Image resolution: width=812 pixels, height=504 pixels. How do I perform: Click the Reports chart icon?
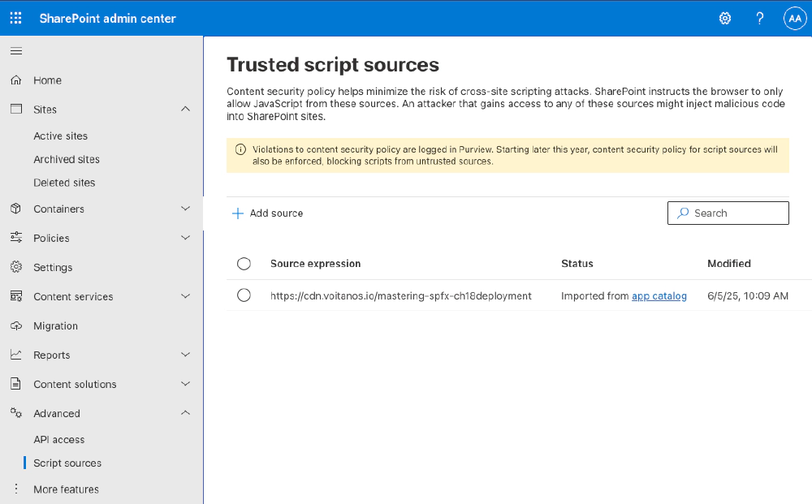16,355
